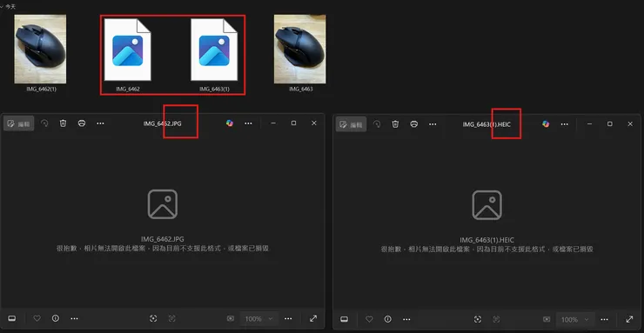Open colorful Designer icon in IMG_6463(1).HEIC window
The image size is (644, 333).
point(546,123)
